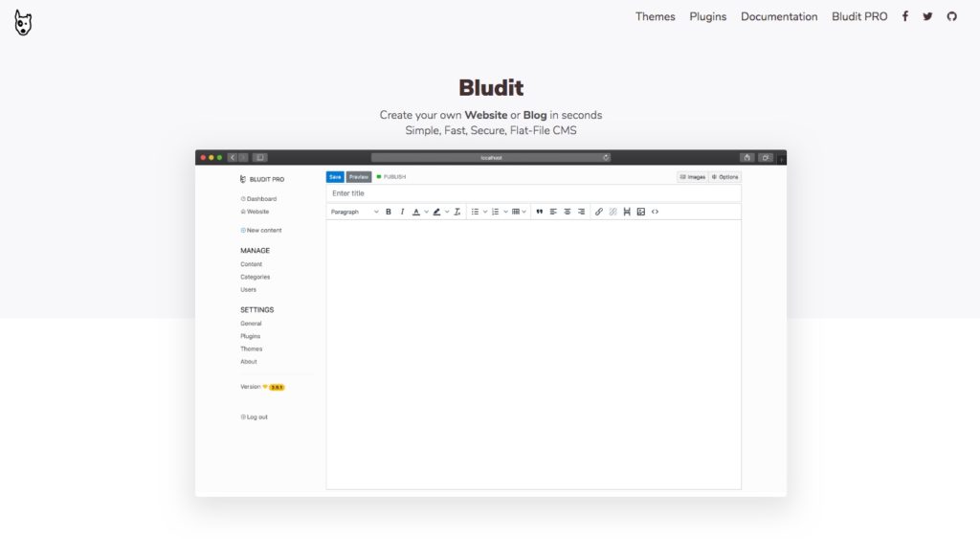Click the clear formatting icon
This screenshot has height=539, width=980.
(x=457, y=212)
